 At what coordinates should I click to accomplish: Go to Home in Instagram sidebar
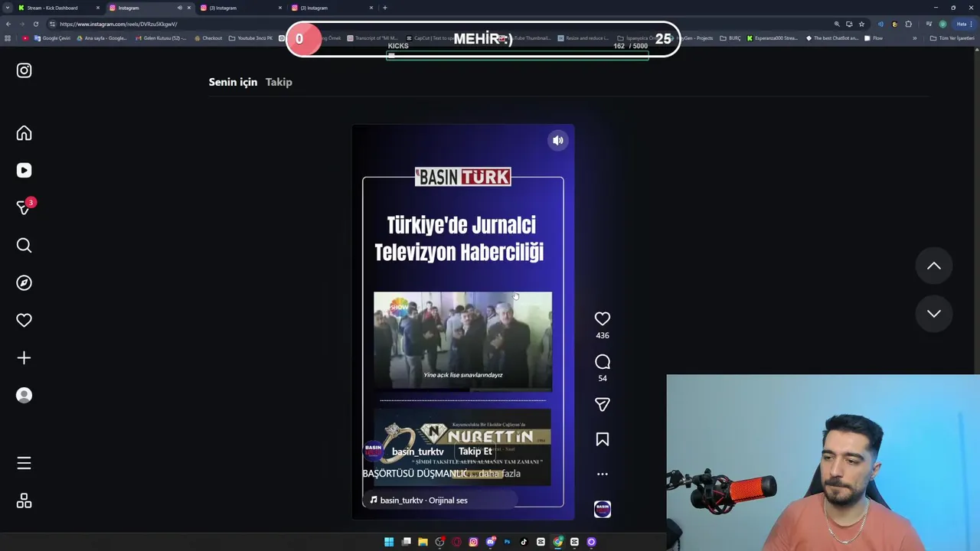24,133
